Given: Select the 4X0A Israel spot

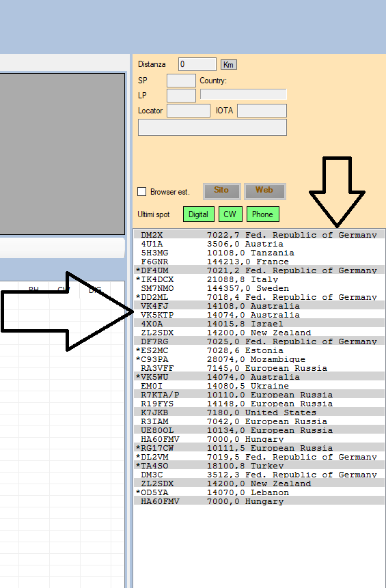Looking at the screenshot, I should [x=259, y=324].
